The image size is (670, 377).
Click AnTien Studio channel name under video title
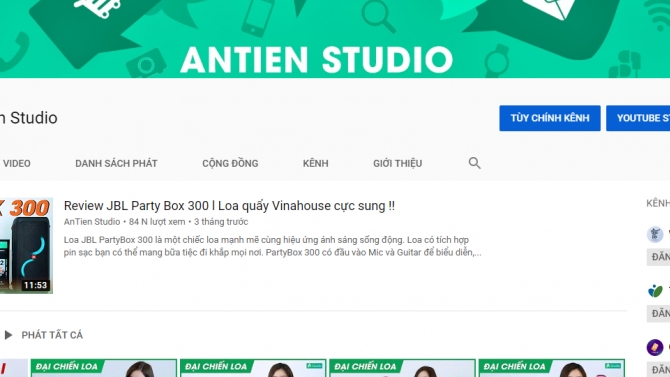[x=92, y=222]
